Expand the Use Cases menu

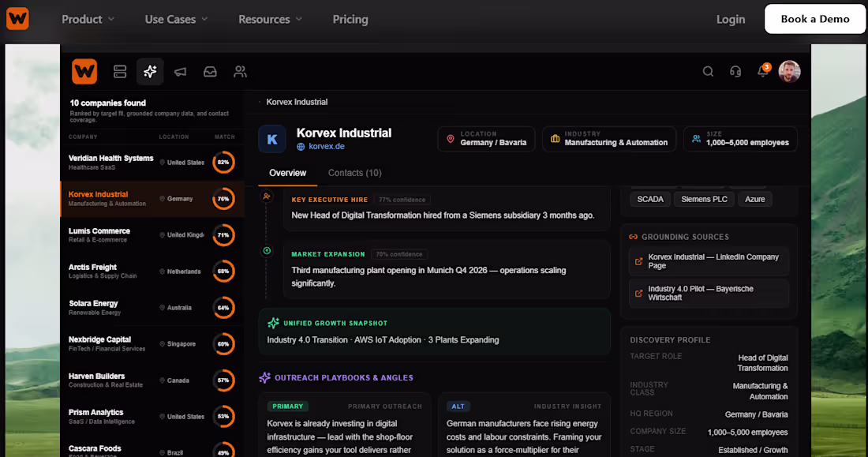tap(176, 20)
